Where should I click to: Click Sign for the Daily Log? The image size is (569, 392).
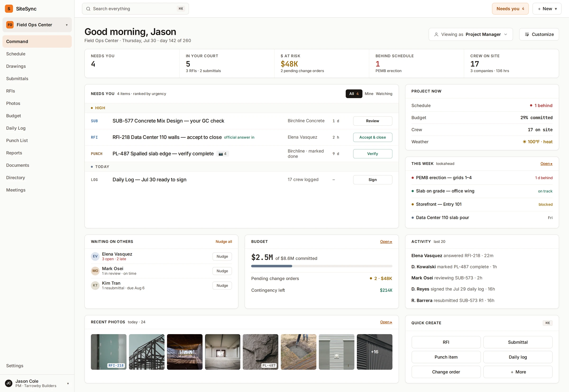click(x=372, y=180)
